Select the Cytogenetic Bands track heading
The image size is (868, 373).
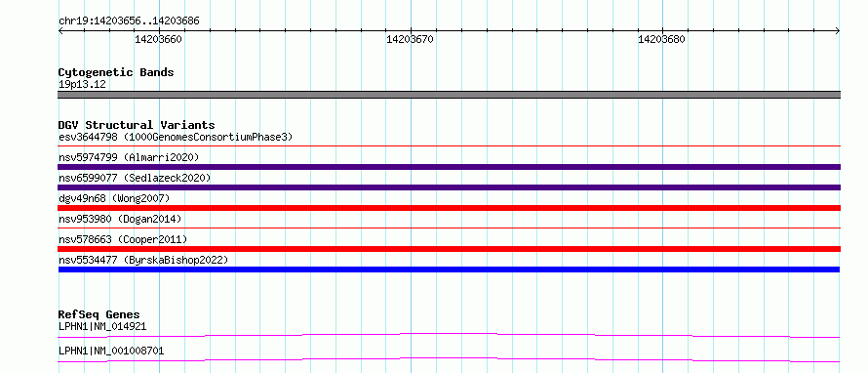pos(116,72)
